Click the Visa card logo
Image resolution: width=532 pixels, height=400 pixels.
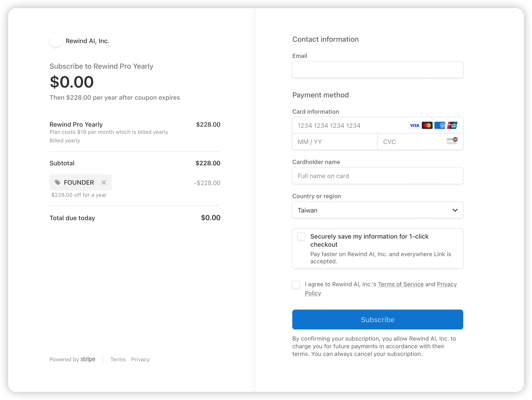pos(414,125)
